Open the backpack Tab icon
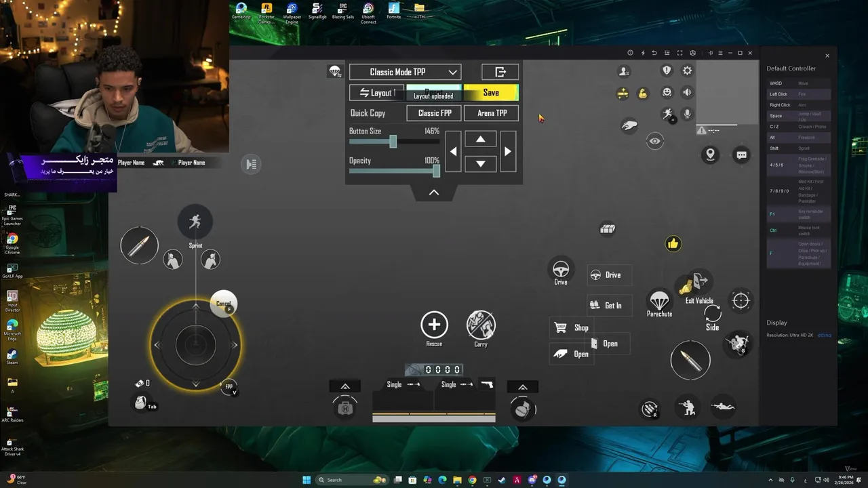Screen dimensions: 868x488 [x=141, y=403]
